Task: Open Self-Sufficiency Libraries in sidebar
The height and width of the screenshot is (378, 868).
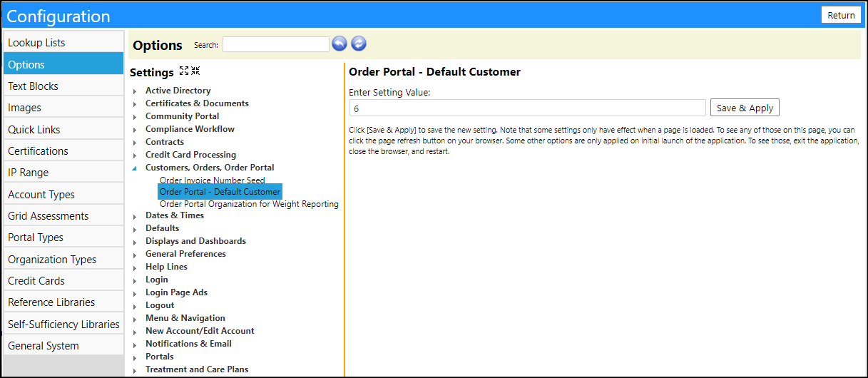Action: click(x=63, y=324)
